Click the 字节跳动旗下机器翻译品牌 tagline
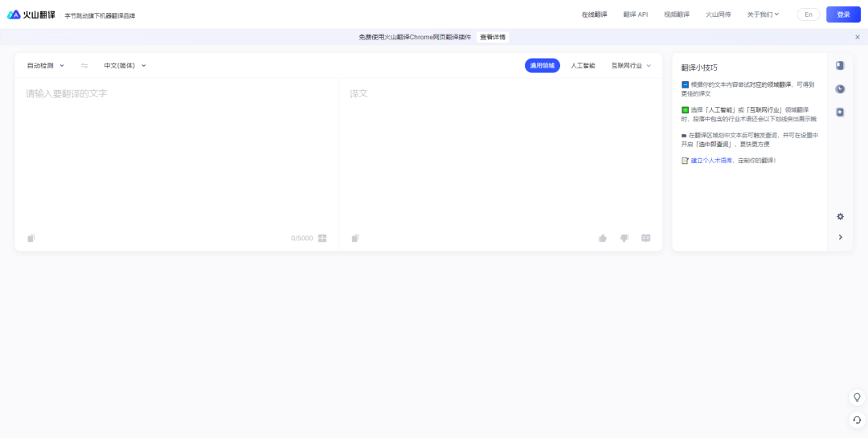This screenshot has height=438, width=868. pyautogui.click(x=100, y=15)
